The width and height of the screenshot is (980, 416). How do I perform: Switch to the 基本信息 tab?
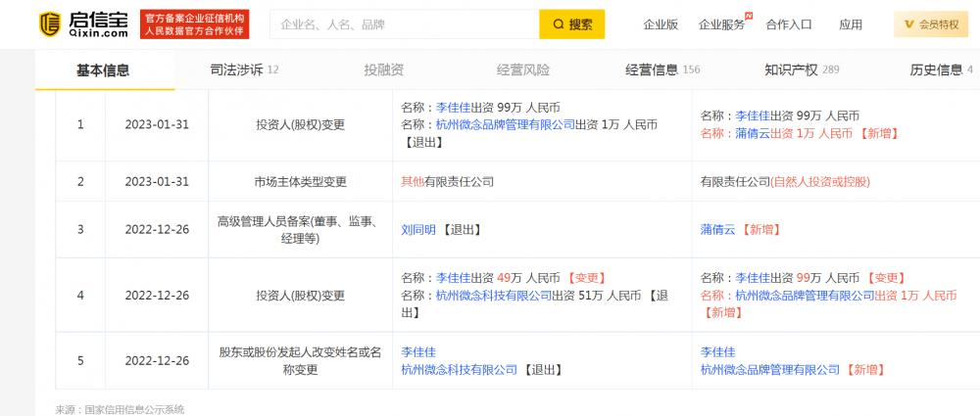(103, 69)
